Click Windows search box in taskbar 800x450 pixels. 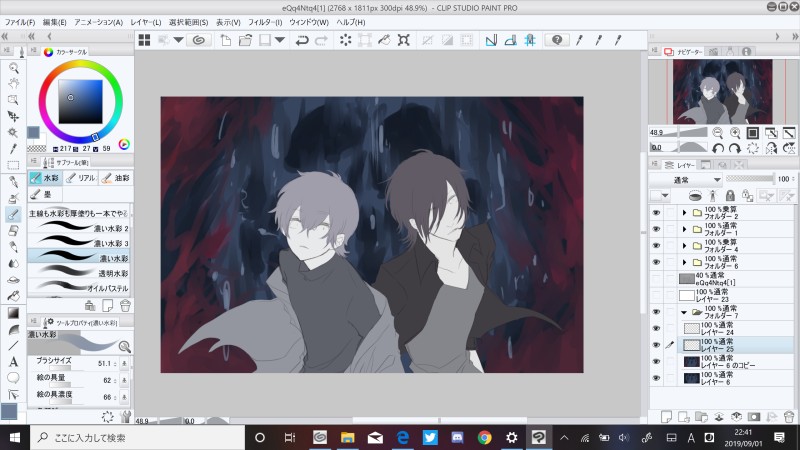(x=138, y=437)
